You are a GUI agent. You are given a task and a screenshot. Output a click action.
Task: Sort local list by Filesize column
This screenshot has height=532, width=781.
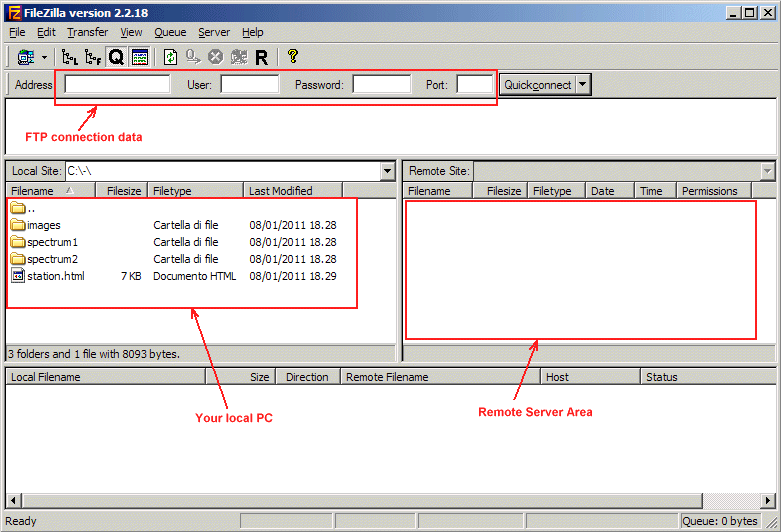pos(121,191)
